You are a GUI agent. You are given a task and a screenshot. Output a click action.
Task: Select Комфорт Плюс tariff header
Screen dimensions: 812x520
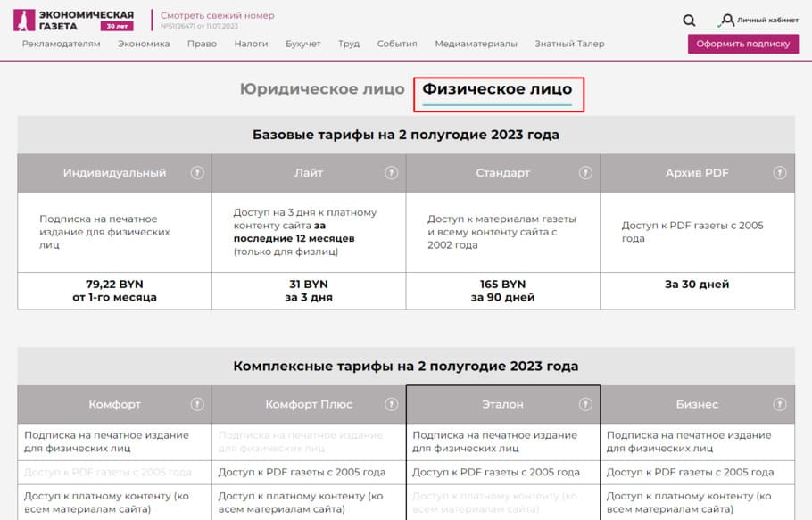309,404
